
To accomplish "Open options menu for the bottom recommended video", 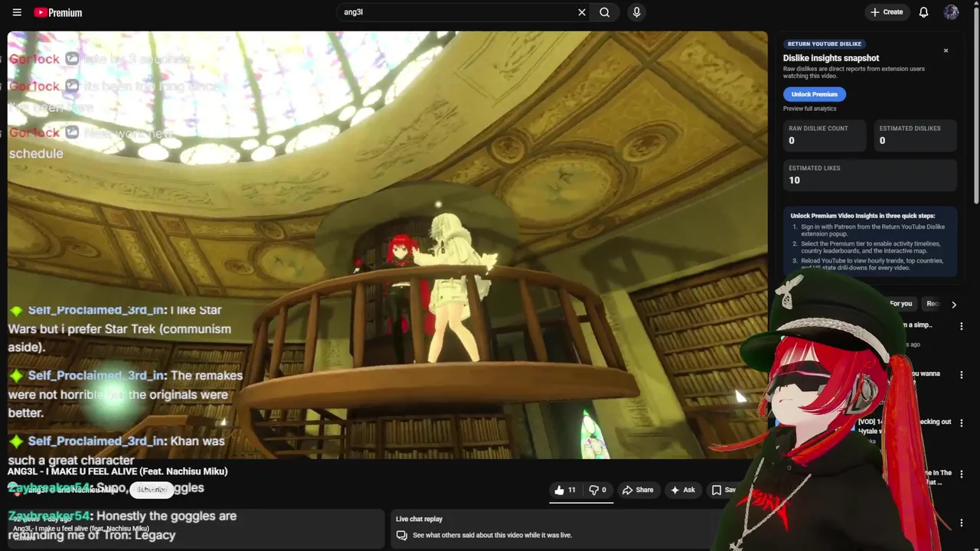I will (x=962, y=523).
